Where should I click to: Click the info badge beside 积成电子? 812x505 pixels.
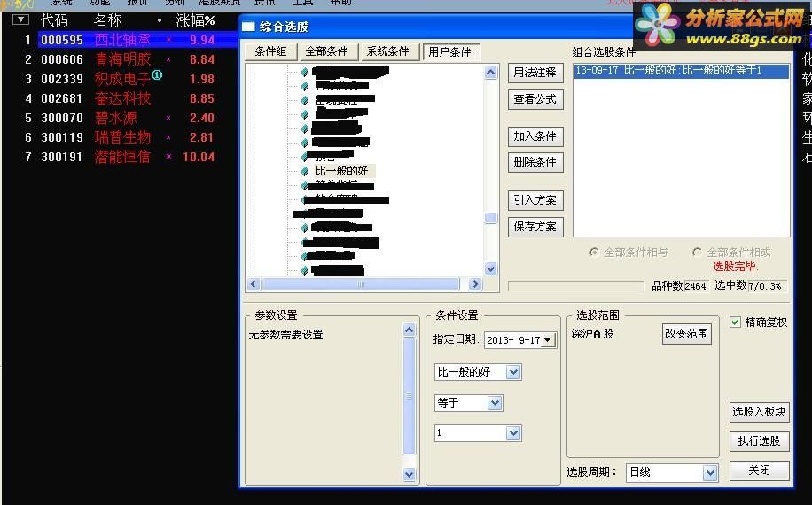157,75
